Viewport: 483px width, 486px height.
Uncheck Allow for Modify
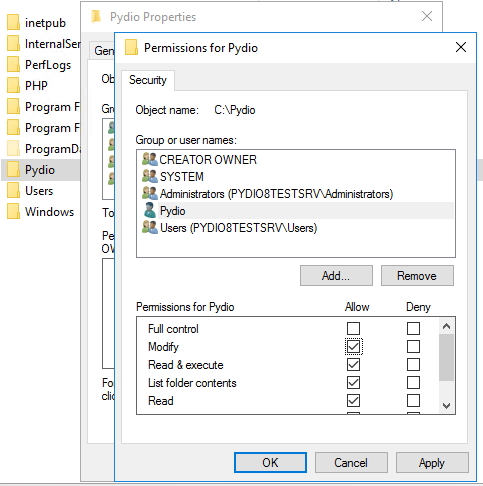pyautogui.click(x=353, y=347)
